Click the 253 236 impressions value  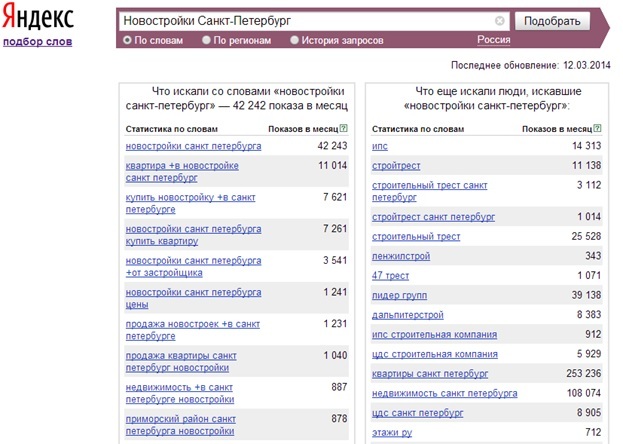point(584,373)
